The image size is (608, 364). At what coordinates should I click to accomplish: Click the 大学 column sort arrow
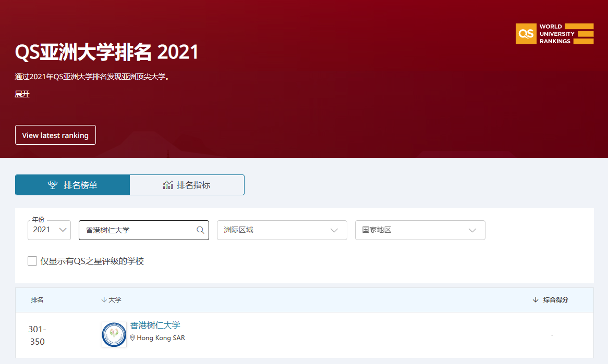point(104,300)
